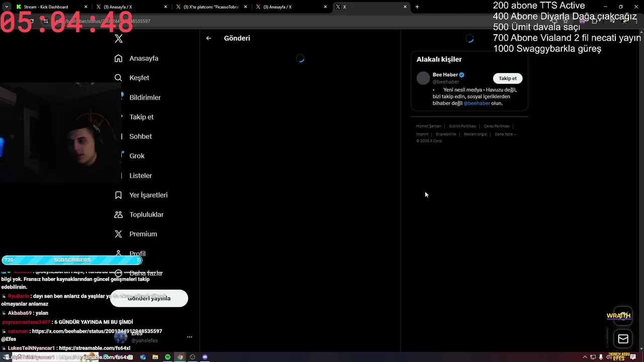Open account menu three dots near @yahsIefes
This screenshot has height=362, width=644.
190,337
